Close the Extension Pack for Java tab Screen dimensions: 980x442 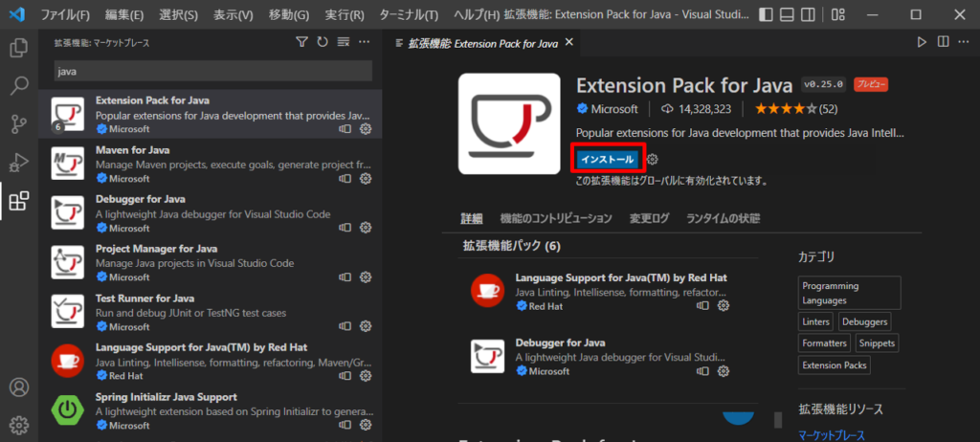[x=568, y=42]
